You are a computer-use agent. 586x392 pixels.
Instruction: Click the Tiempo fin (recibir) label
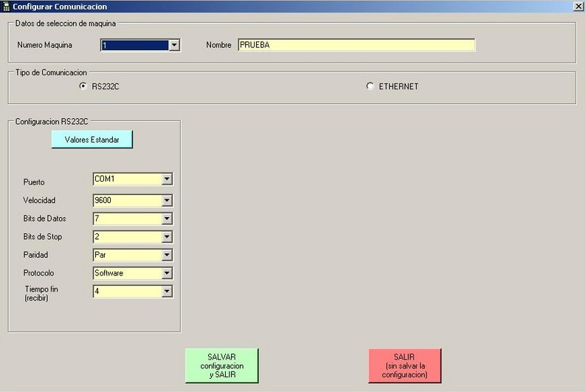(41, 293)
